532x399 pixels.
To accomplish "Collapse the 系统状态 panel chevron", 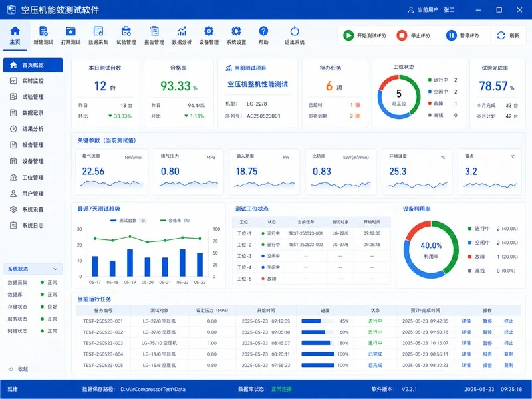I will pyautogui.click(x=55, y=269).
